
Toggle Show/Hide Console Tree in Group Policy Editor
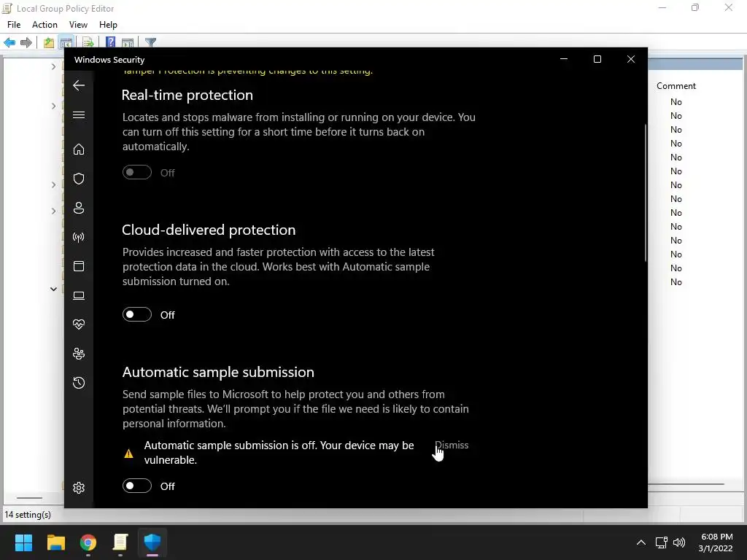point(66,42)
